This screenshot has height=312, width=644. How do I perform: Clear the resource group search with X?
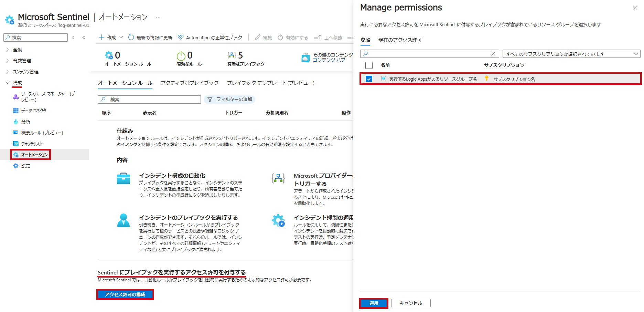[x=493, y=54]
